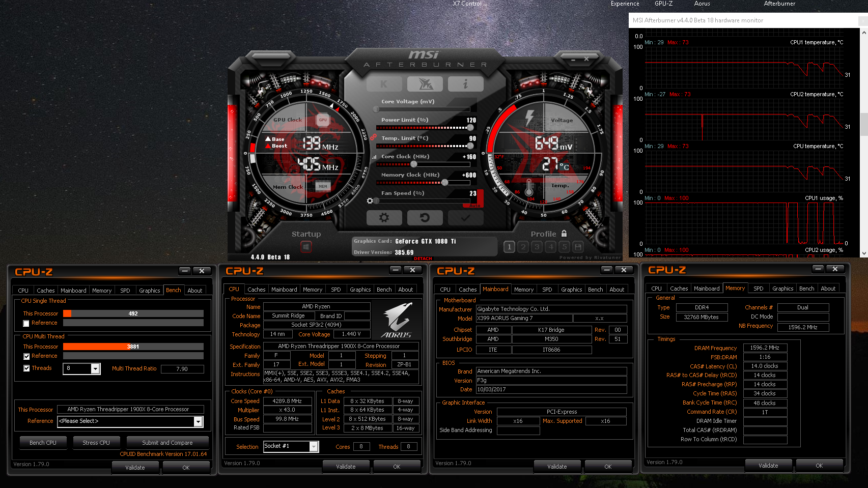Click DETACH link below Afterburner driver version
This screenshot has width=868, height=488.
pyautogui.click(x=423, y=259)
